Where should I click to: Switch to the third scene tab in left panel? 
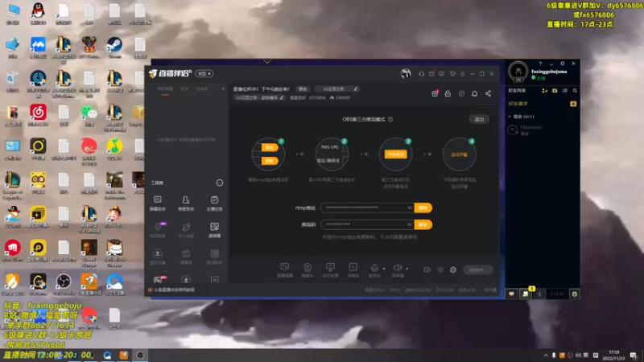tap(201, 89)
